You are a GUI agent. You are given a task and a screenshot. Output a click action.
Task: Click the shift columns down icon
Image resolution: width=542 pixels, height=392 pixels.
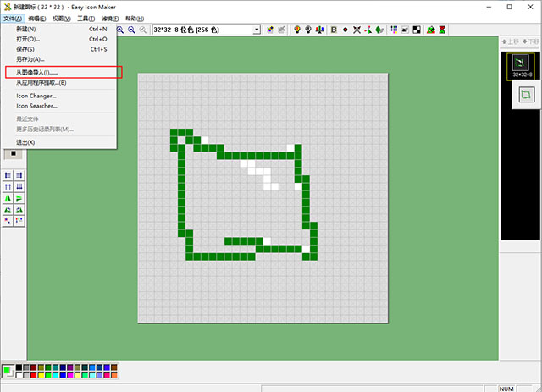pyautogui.click(x=19, y=186)
